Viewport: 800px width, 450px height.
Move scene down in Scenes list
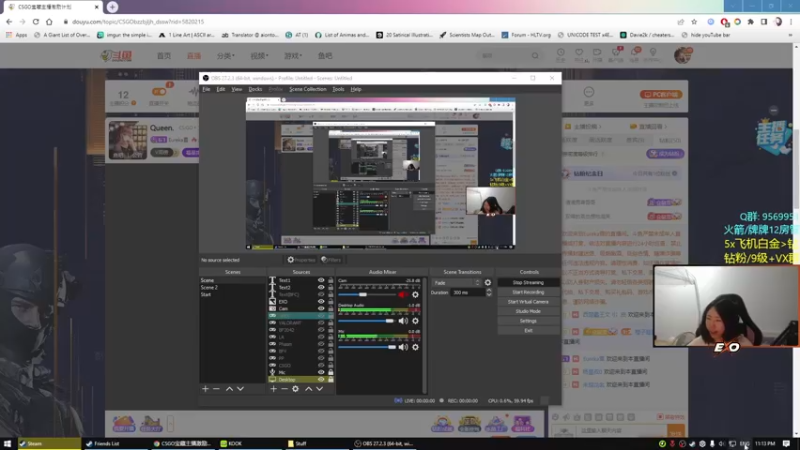click(x=240, y=389)
